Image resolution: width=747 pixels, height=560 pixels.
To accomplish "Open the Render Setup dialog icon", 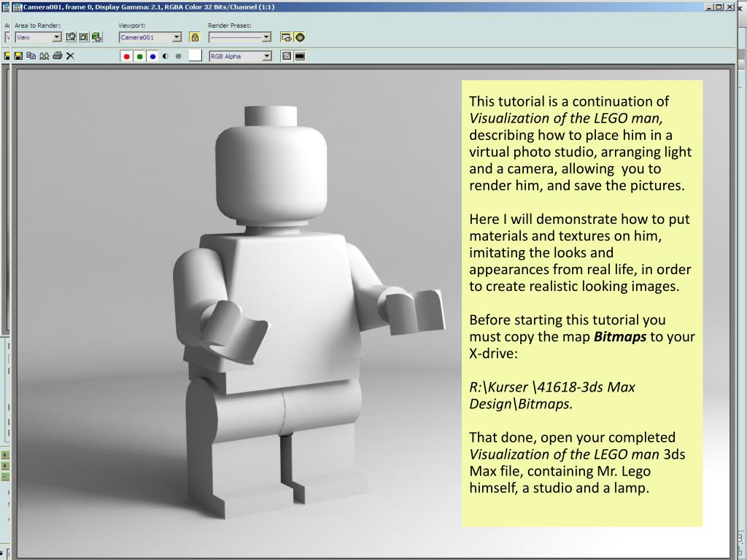I will (286, 37).
